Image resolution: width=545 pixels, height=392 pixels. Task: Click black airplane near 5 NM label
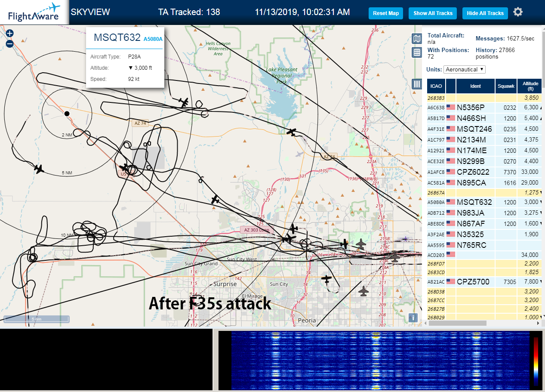39,169
